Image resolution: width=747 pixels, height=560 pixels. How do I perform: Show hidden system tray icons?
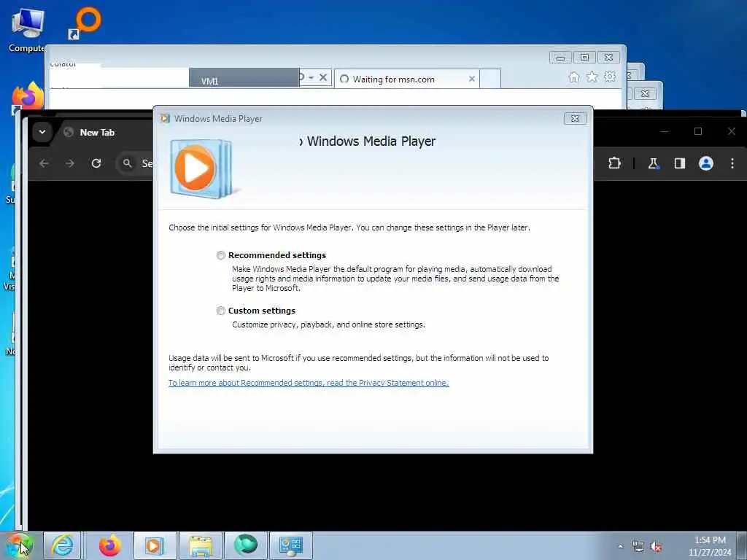[620, 547]
